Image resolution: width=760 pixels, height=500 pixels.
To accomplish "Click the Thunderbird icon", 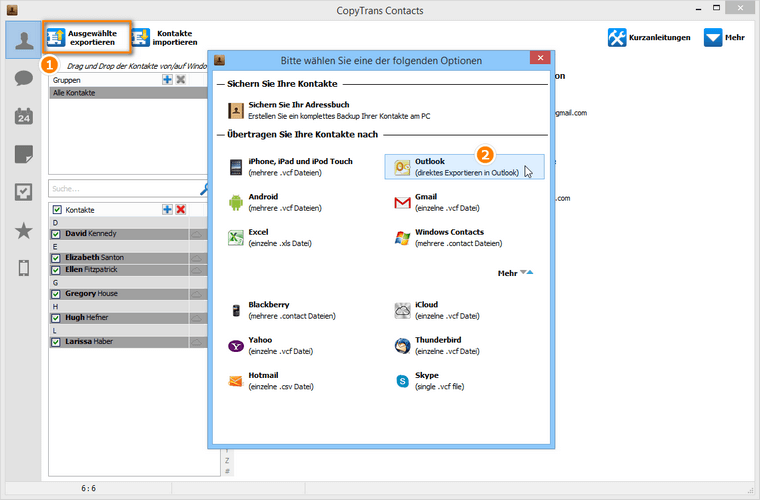I will click(402, 346).
